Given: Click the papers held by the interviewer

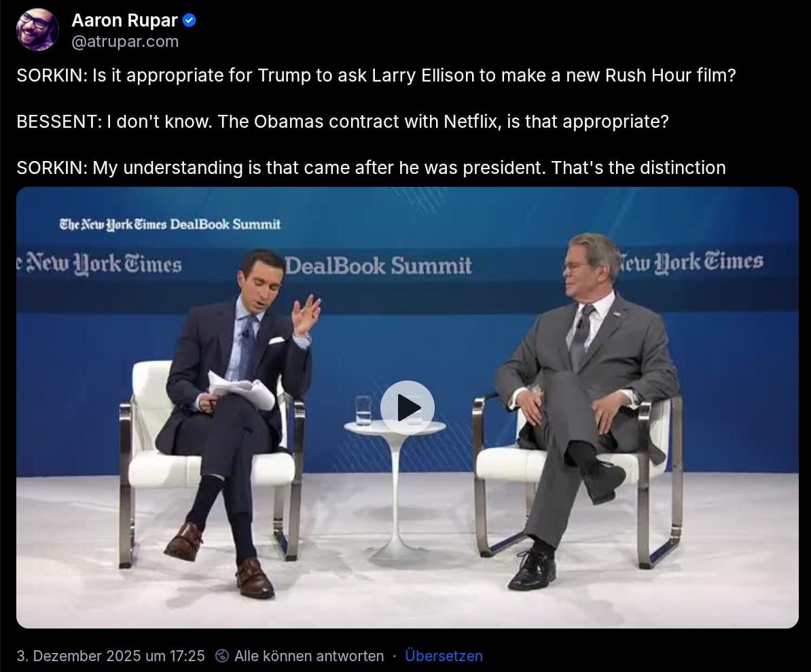Looking at the screenshot, I should click(240, 391).
